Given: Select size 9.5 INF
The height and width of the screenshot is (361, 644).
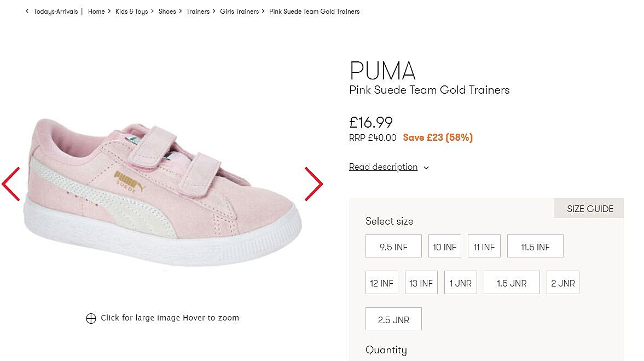Looking at the screenshot, I should pos(393,247).
